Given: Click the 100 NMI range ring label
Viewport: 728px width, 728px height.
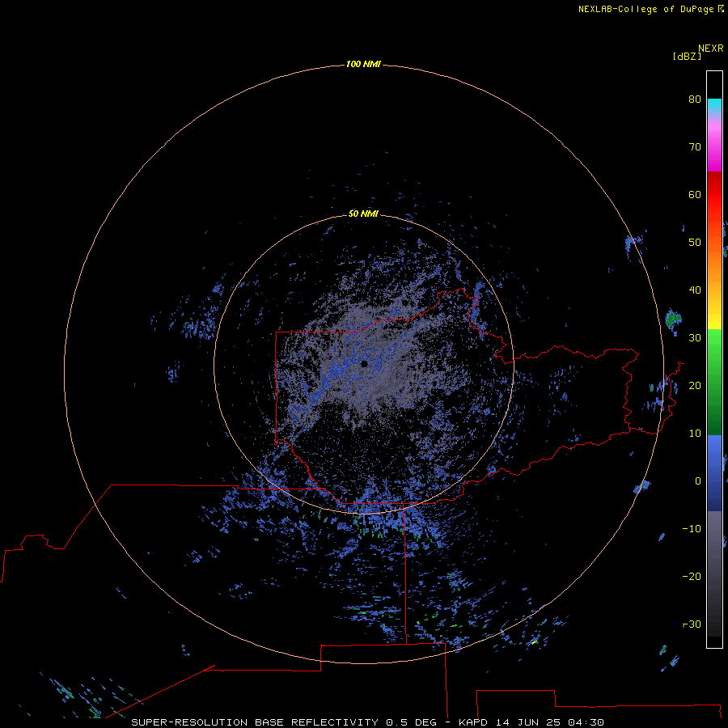Looking at the screenshot, I should click(x=363, y=64).
